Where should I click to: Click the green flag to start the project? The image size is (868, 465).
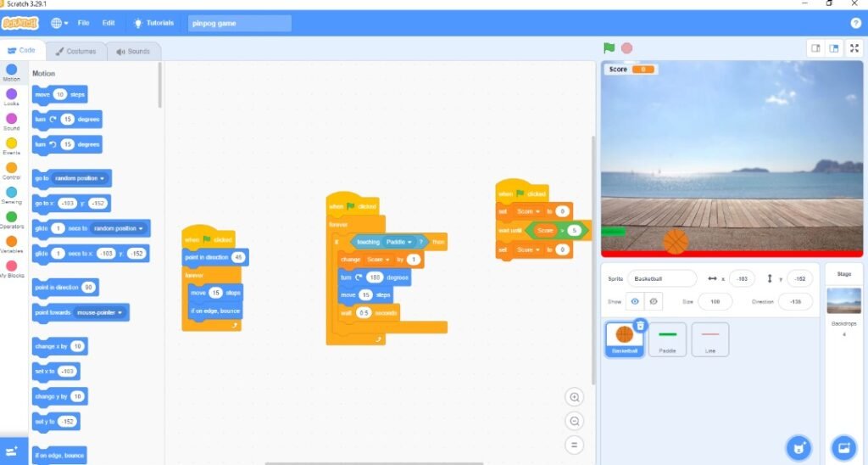(x=609, y=48)
